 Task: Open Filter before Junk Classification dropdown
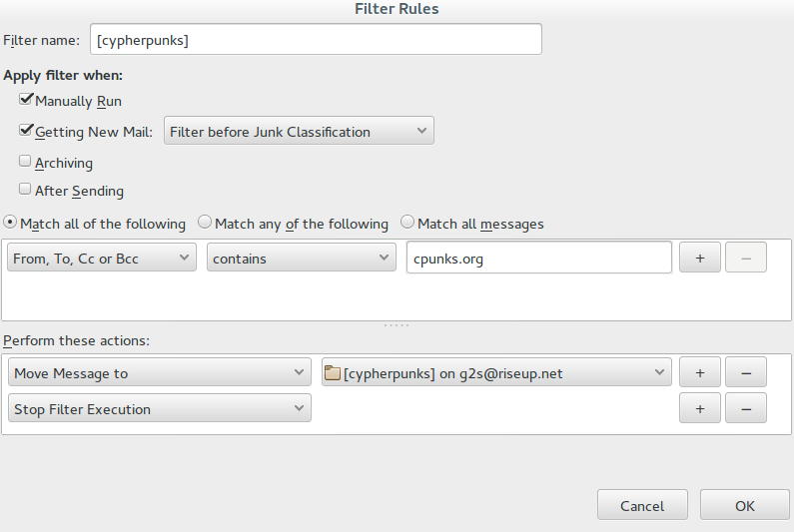pyautogui.click(x=298, y=131)
